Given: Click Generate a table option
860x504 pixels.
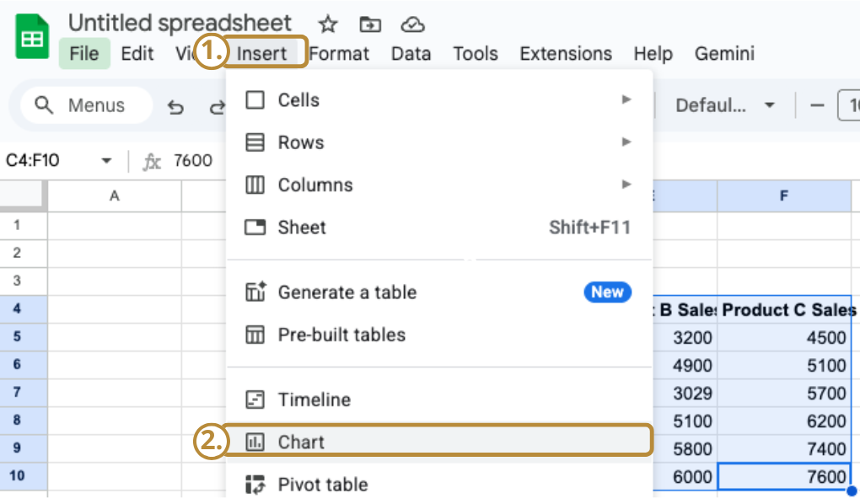Looking at the screenshot, I should [x=347, y=292].
